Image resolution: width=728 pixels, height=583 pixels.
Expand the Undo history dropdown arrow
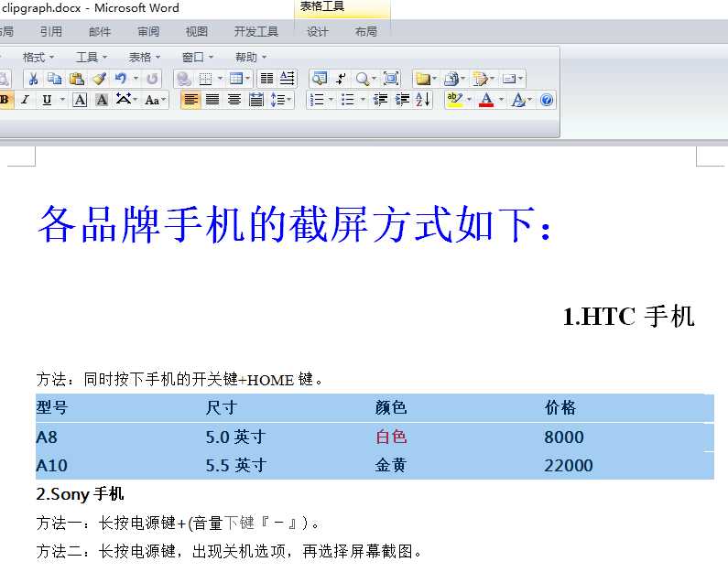click(136, 79)
